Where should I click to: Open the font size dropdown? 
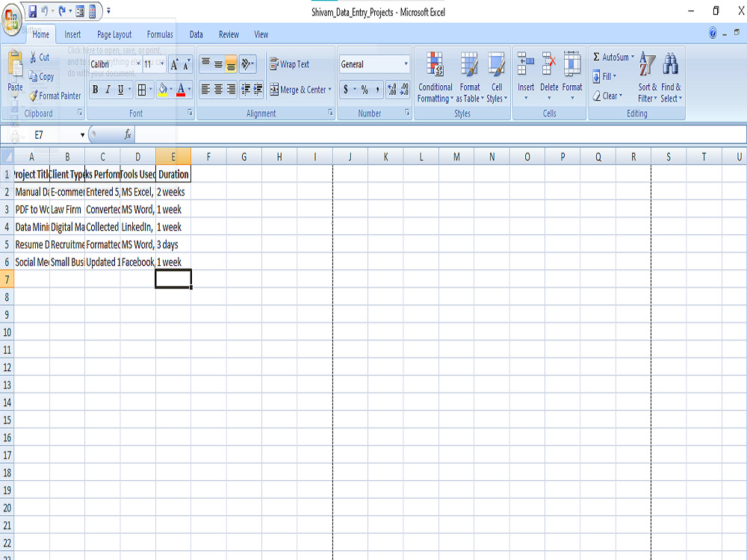pos(162,63)
